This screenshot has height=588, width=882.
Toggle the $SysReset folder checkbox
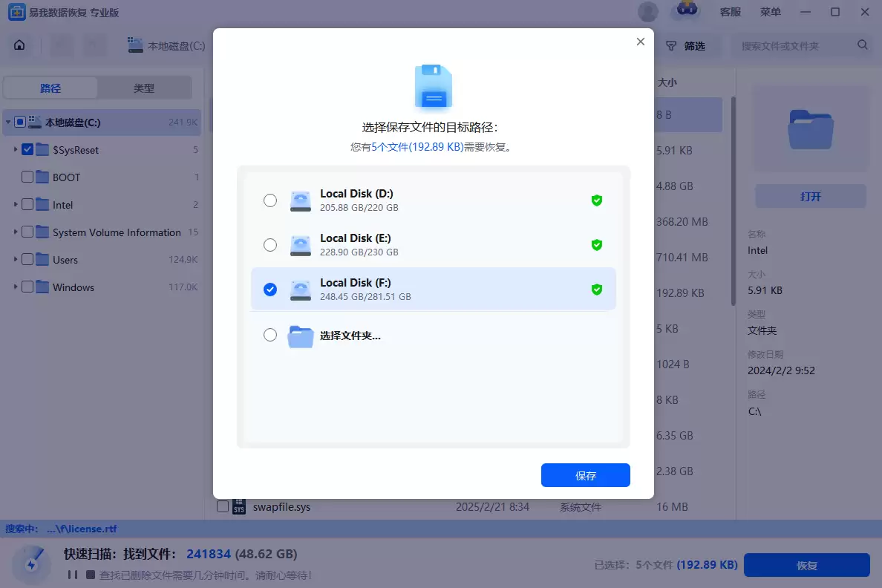tap(27, 150)
